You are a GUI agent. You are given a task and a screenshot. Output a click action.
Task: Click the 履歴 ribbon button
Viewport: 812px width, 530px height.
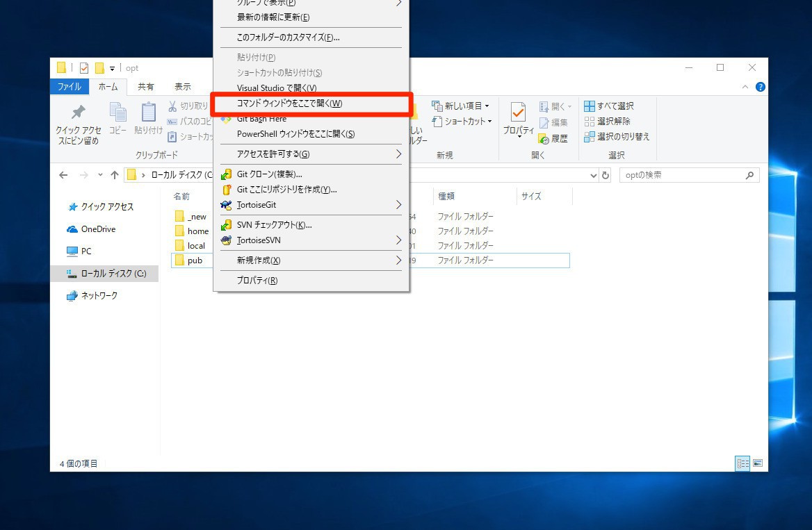(x=553, y=139)
